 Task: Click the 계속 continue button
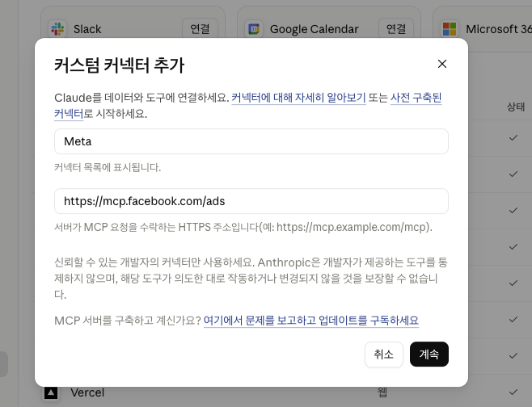point(429,355)
